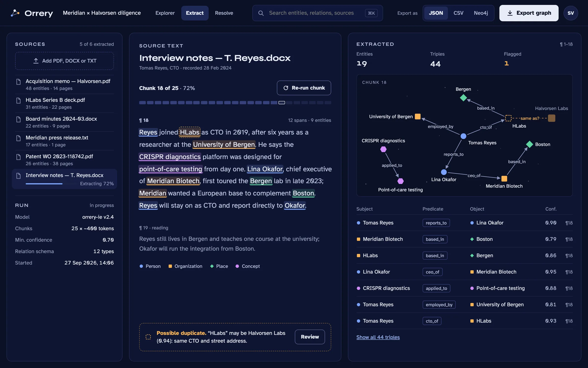Click file icon next to HLabs Series B deck

pyautogui.click(x=18, y=101)
